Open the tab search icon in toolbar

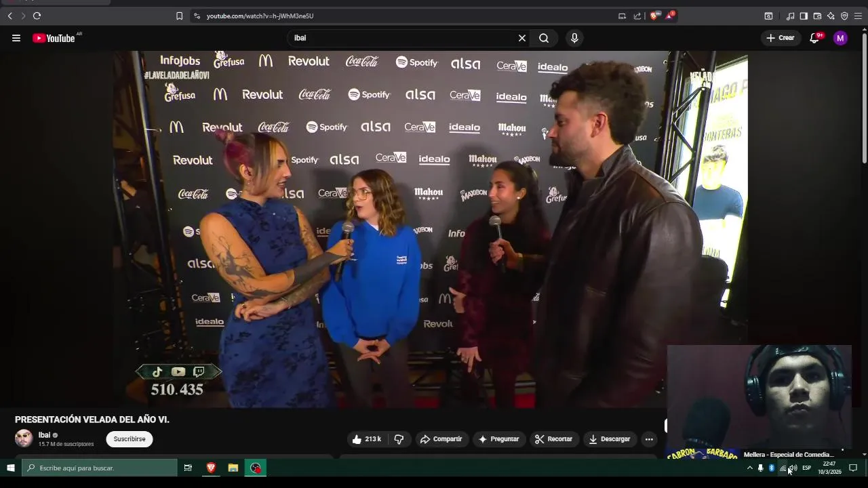pos(768,16)
